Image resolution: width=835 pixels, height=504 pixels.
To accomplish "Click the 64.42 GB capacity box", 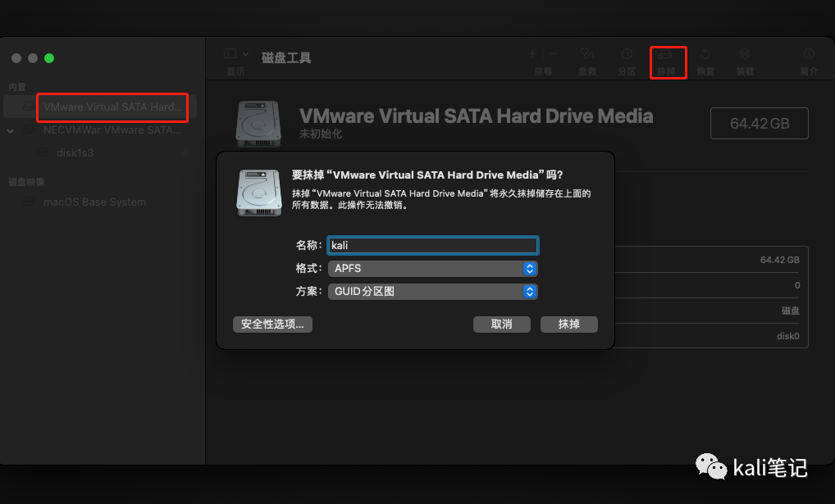I will 760,124.
